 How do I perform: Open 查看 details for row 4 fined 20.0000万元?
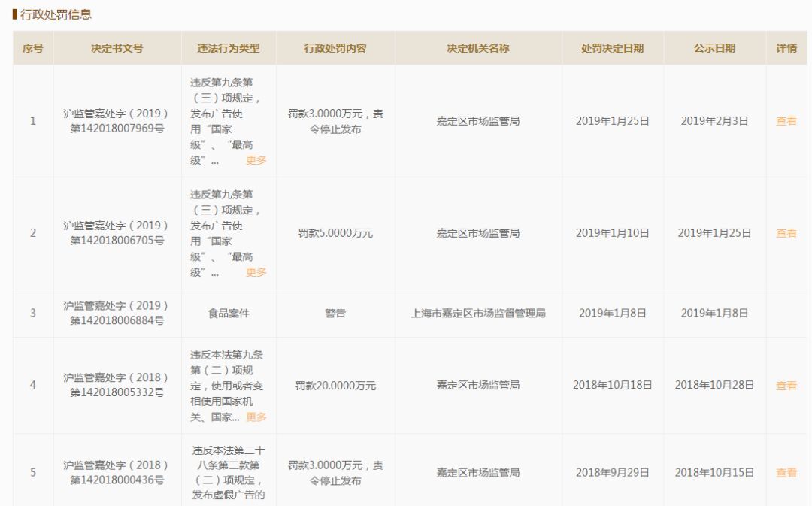(786, 385)
